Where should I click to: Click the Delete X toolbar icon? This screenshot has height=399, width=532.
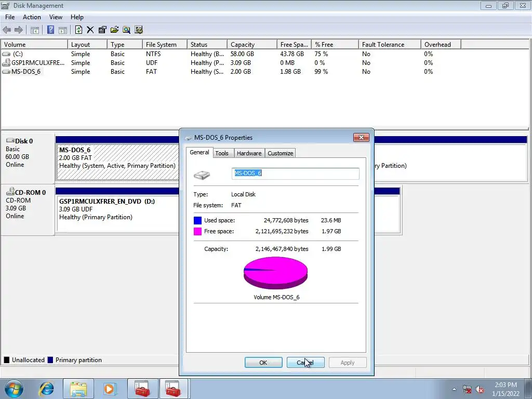[x=90, y=30]
